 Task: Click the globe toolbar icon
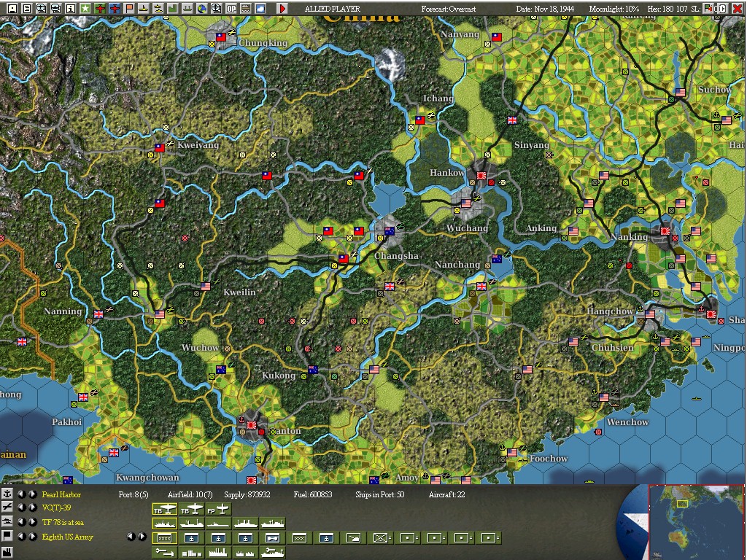coord(202,9)
